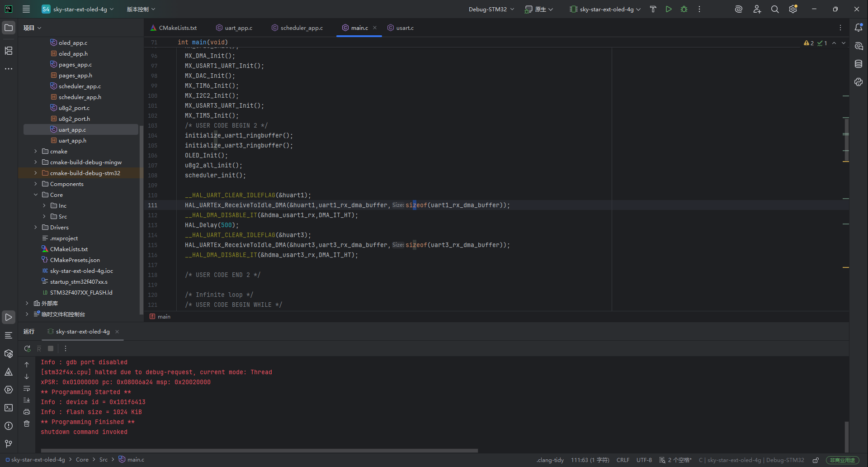Image resolution: width=868 pixels, height=467 pixels.
Task: Open 原生 toolchain dropdown
Action: point(539,9)
